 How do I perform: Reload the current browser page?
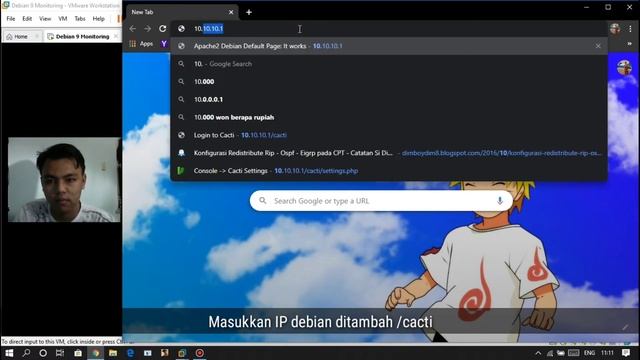click(x=162, y=29)
